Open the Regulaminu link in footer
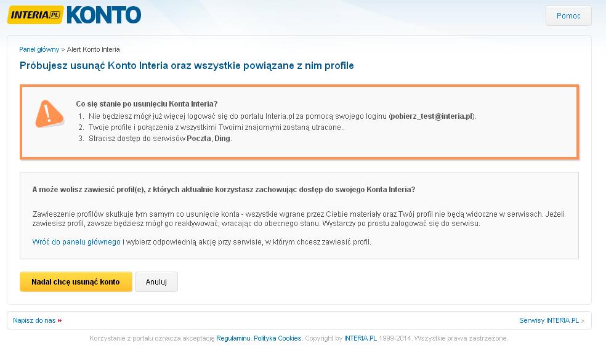Viewport: 606px width, 364px height. tap(233, 338)
